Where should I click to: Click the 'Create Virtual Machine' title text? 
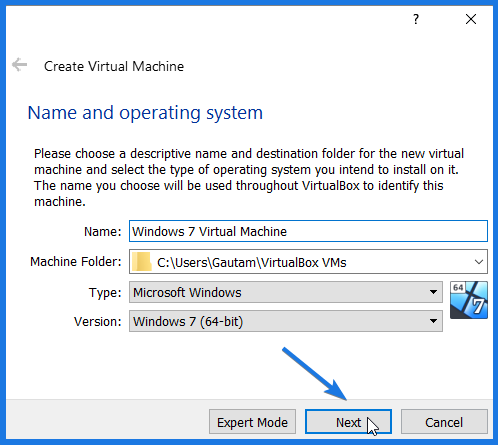[x=114, y=66]
